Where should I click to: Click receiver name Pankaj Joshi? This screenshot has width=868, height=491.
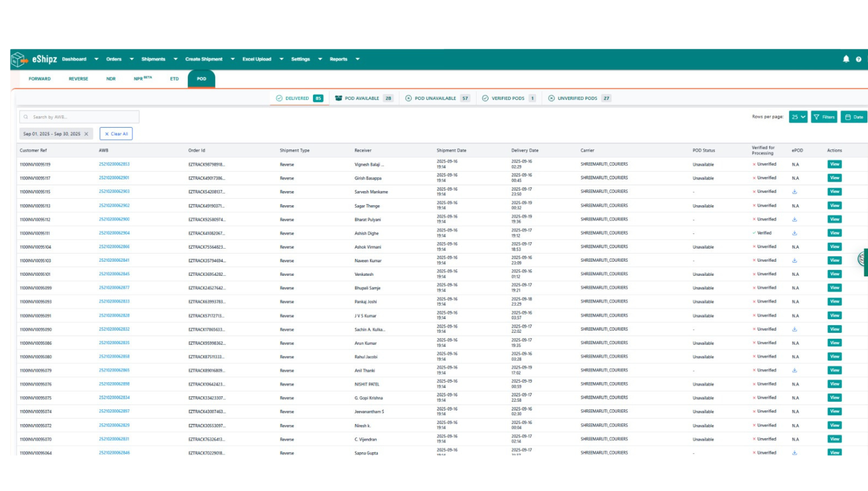365,302
